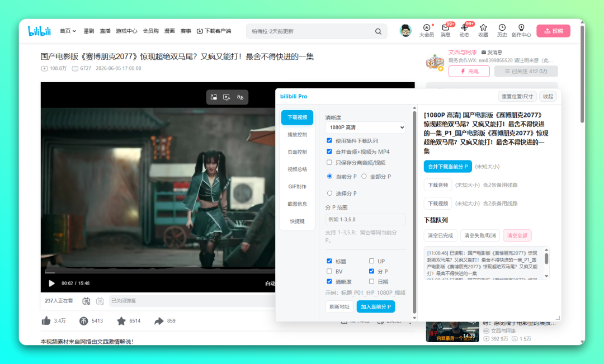The height and width of the screenshot is (364, 604).
Task: Click the 加入当前分 P button
Action: coord(376,306)
